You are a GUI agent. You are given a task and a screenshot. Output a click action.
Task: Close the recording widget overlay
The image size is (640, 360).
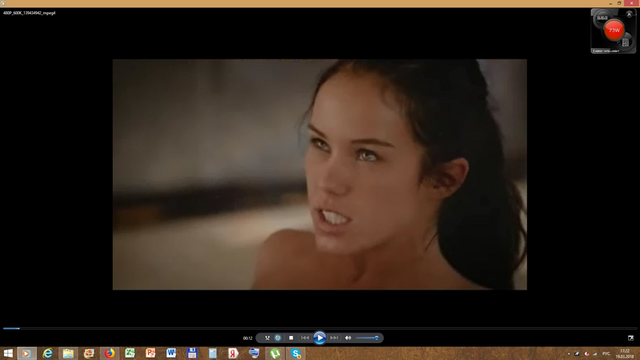[x=629, y=14]
